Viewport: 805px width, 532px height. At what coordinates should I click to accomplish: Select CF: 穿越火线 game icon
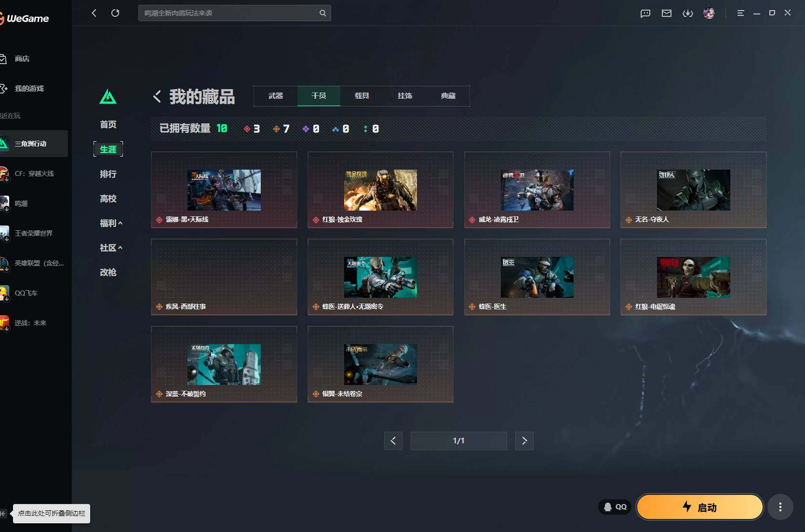pos(4,173)
